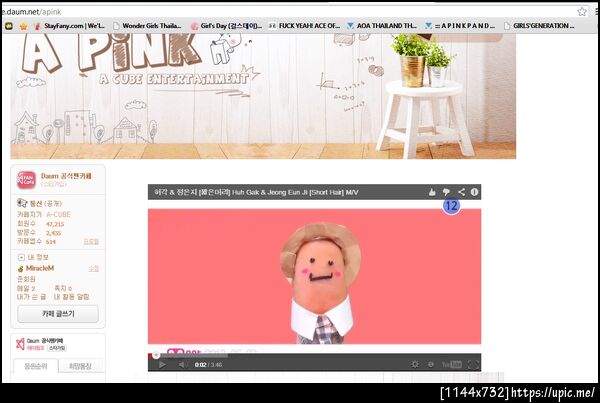600x403 pixels.
Task: Bookmark this page with star icon
Action: tap(582, 11)
